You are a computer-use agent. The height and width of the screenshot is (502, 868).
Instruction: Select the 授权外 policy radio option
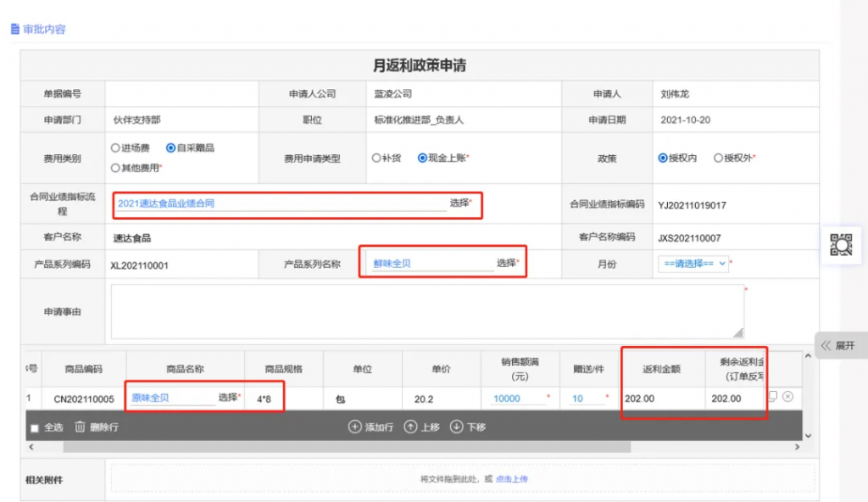click(x=718, y=158)
